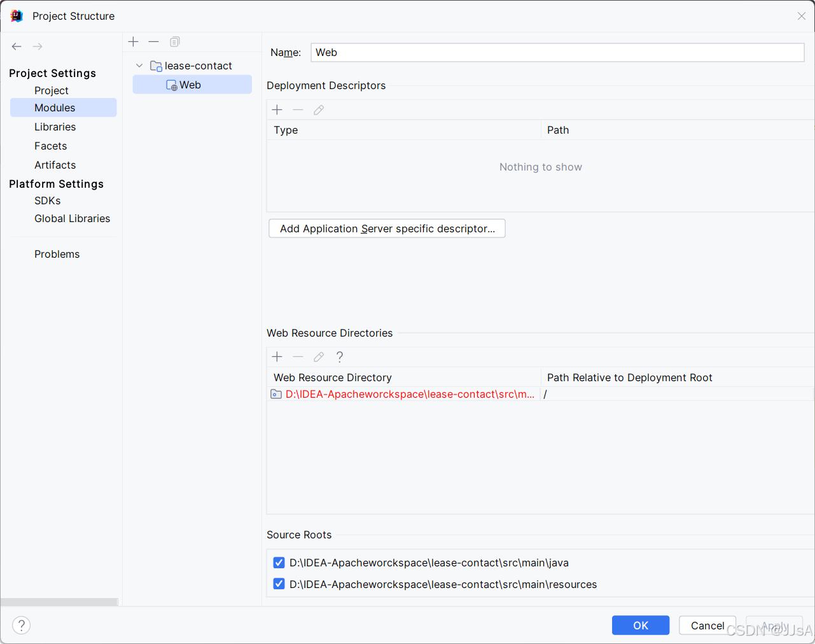815x644 pixels.
Task: Open the Facets section
Action: pos(51,146)
